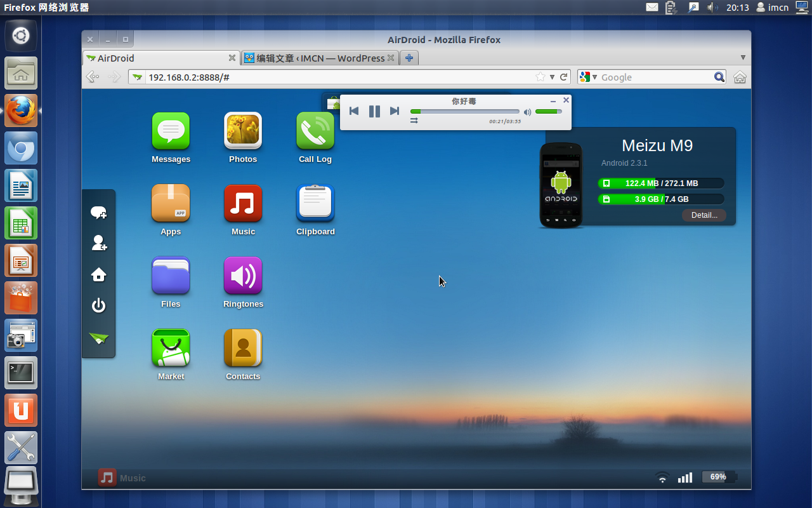Open Ubuntu Dash from the launcher

[21, 36]
